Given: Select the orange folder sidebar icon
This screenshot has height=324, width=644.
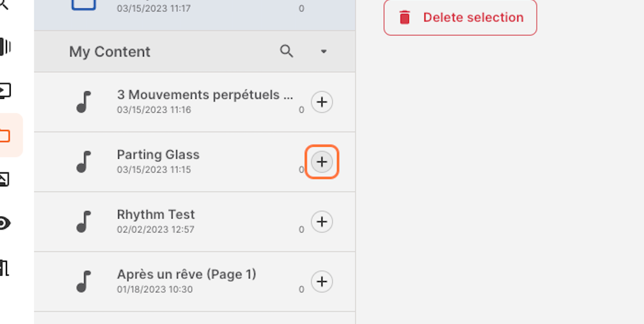Looking at the screenshot, I should [5, 135].
